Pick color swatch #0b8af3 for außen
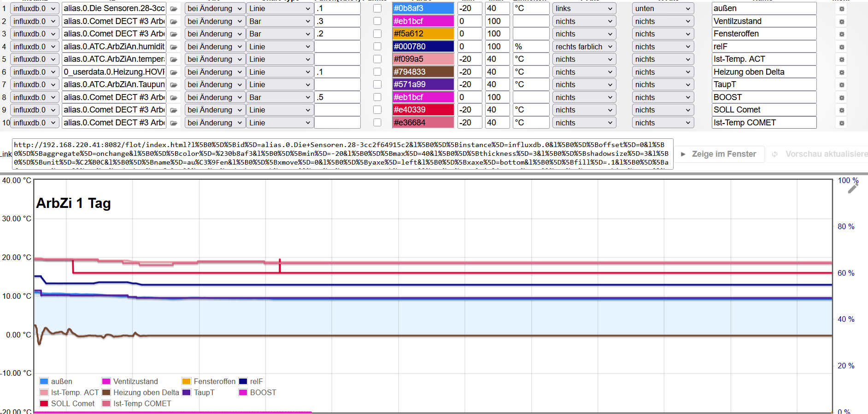868x414 pixels. [423, 8]
